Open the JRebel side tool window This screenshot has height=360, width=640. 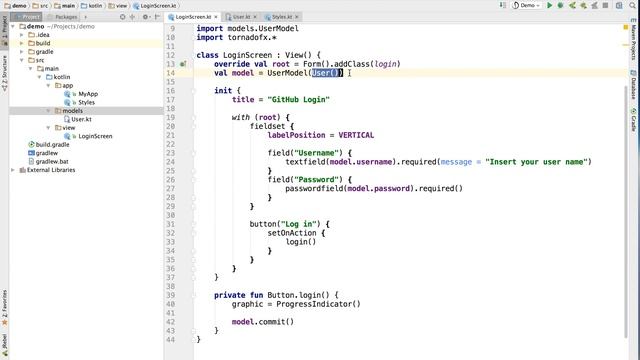pos(4,345)
